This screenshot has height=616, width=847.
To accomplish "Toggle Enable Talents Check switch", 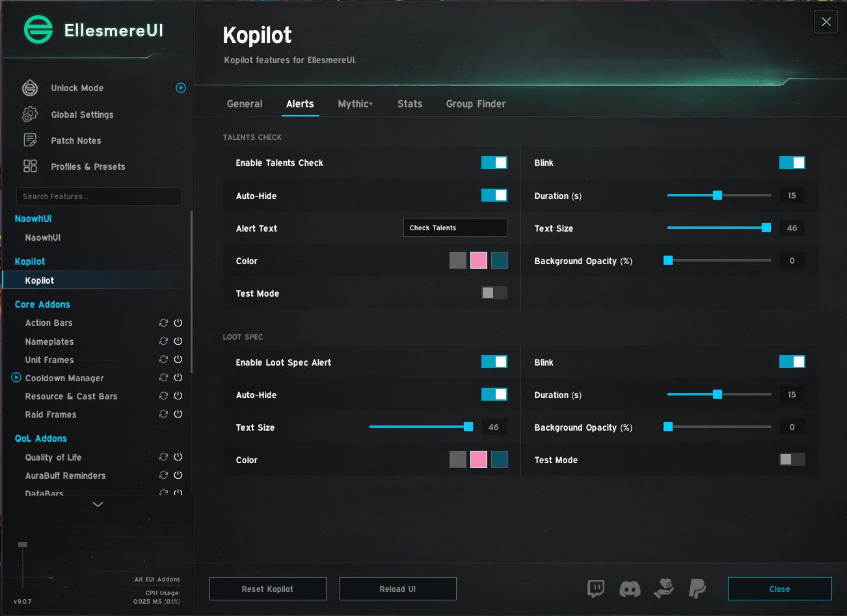I will click(x=494, y=163).
